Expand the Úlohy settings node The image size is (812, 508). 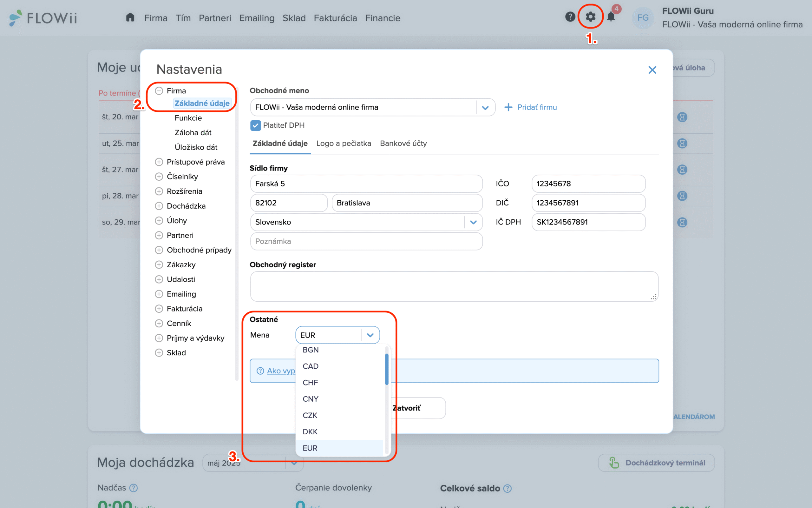point(159,221)
